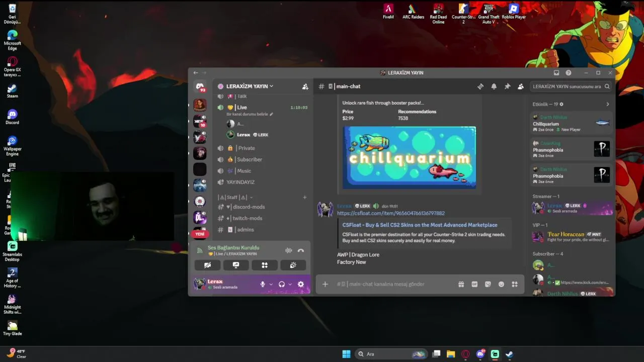Open the discord-mods channel
The height and width of the screenshot is (362, 644).
tap(263, 207)
